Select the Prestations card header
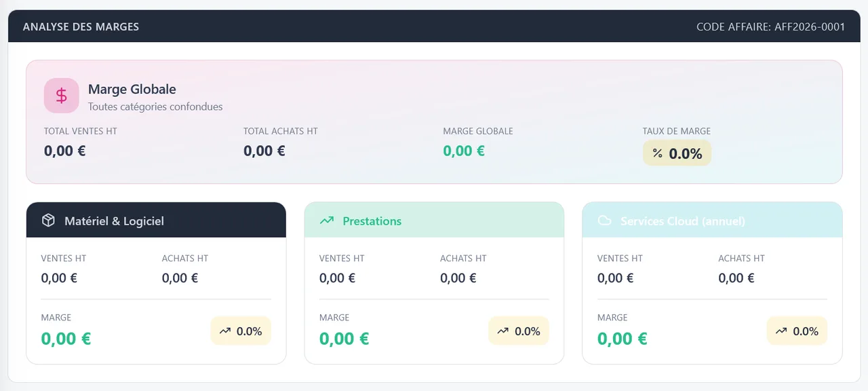Screen dimensions: 868x391 coord(434,220)
